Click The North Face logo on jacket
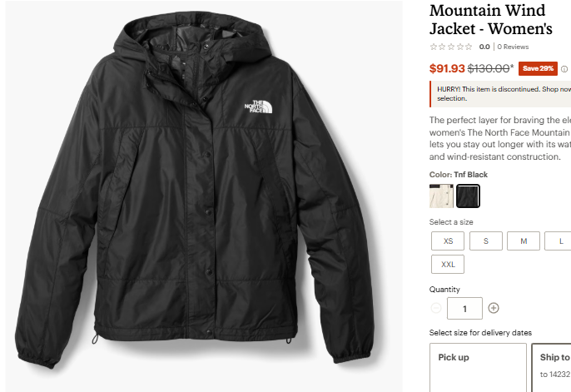The height and width of the screenshot is (392, 571). [x=254, y=107]
